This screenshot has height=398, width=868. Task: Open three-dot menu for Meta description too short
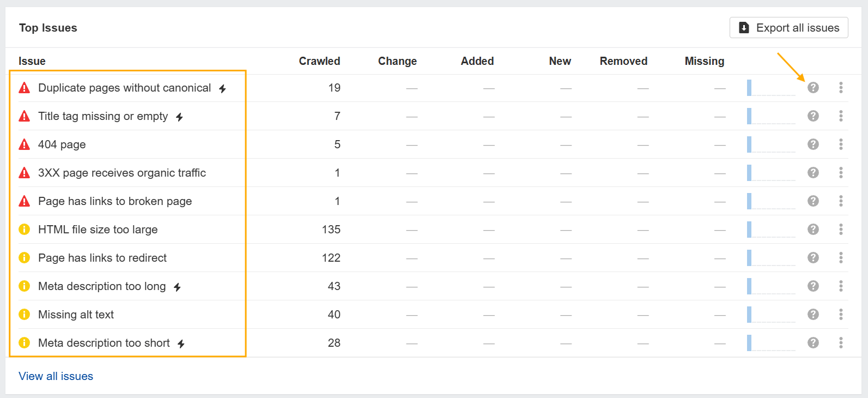pyautogui.click(x=841, y=343)
